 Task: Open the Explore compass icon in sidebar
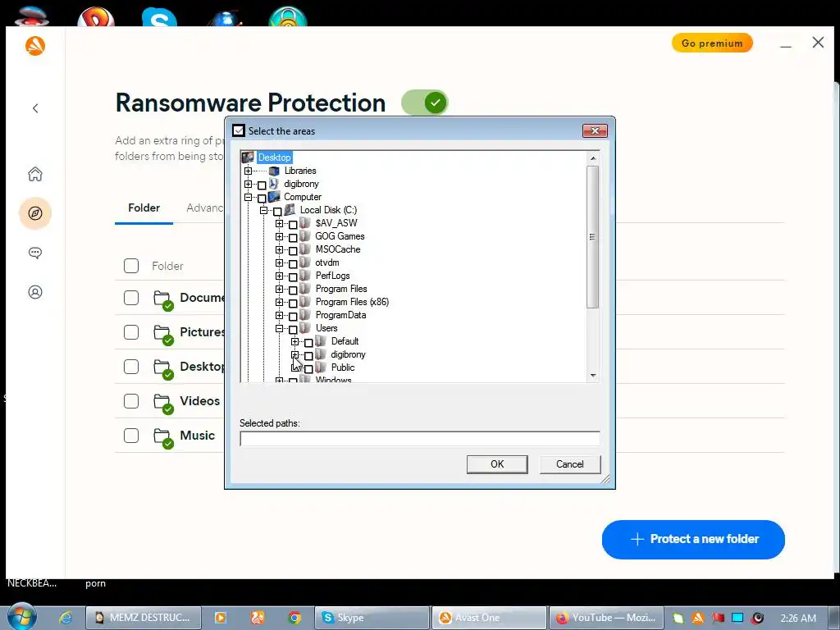pos(35,213)
